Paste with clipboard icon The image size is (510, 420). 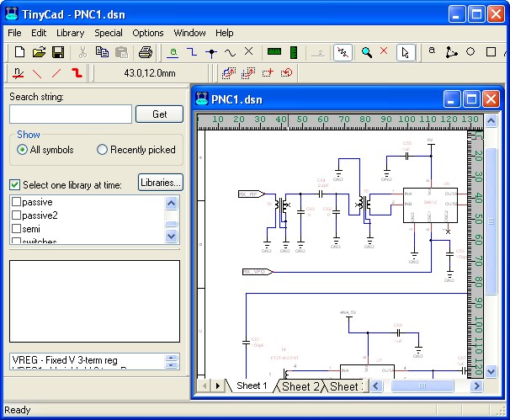122,52
